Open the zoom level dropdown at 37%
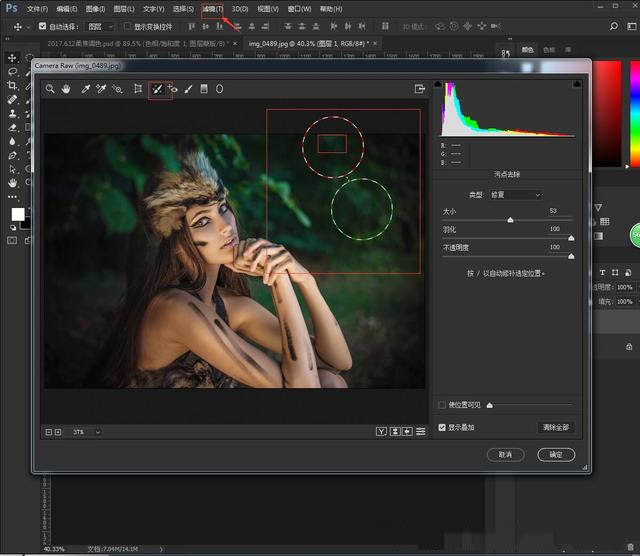This screenshot has width=640, height=556. coord(86,432)
